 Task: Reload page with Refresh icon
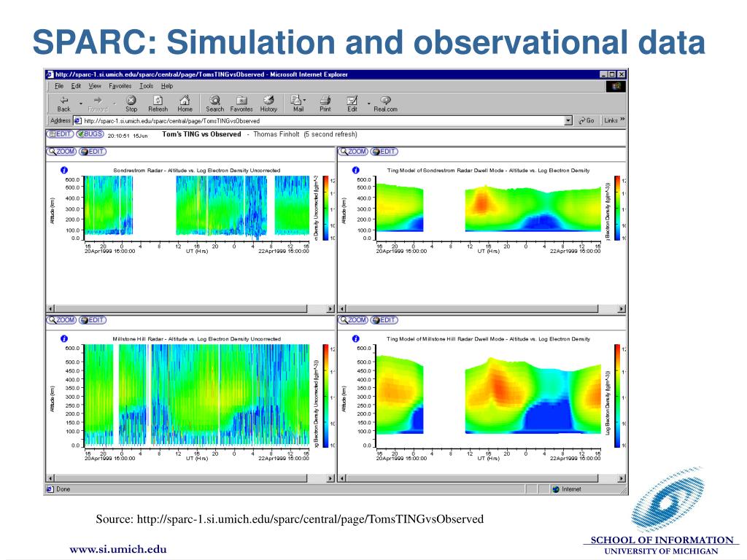(158, 104)
